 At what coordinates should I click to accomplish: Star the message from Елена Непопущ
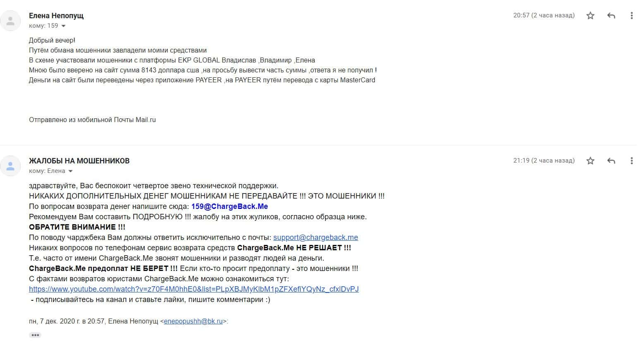point(590,16)
